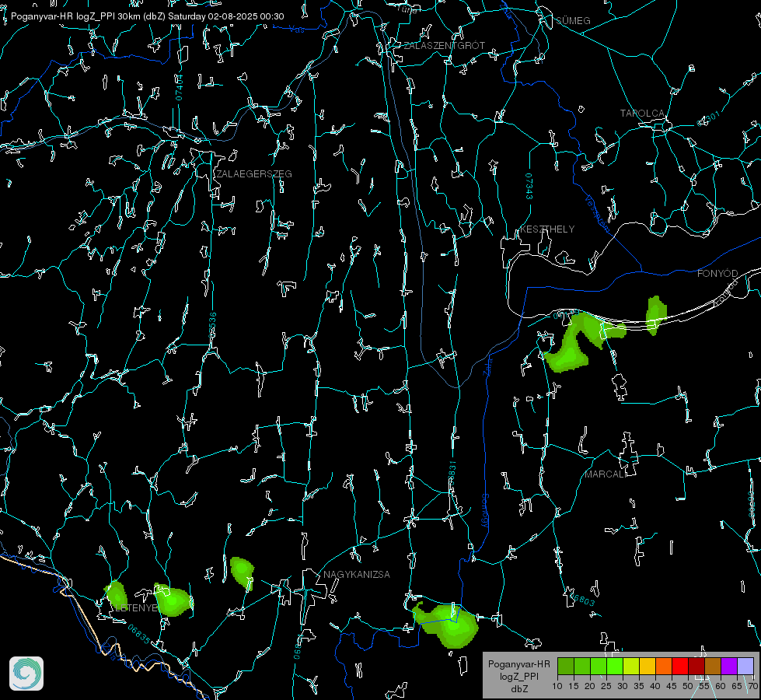
Task: Click the FONYÓD city label
Action: coord(717,274)
